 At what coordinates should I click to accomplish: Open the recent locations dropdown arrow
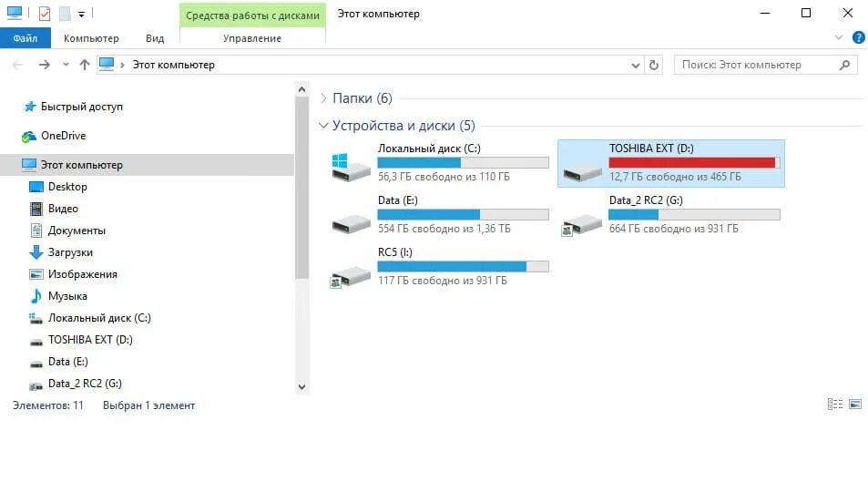tap(66, 66)
